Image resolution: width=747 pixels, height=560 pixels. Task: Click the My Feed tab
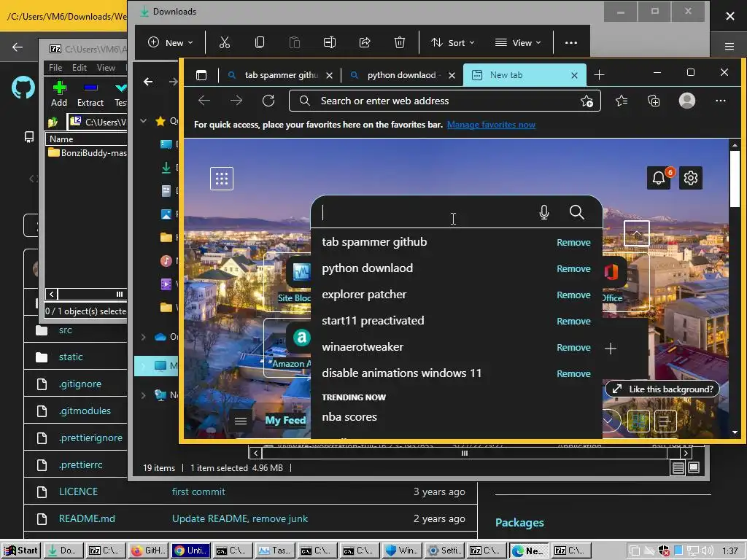(285, 420)
